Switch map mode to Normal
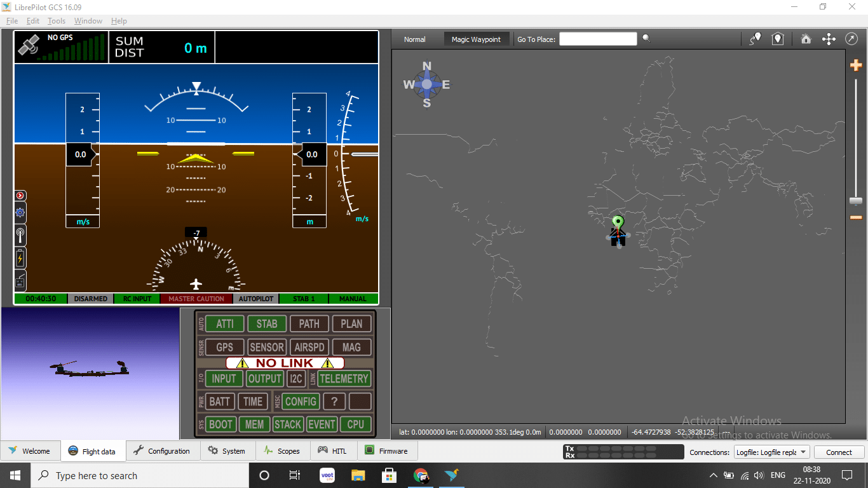The width and height of the screenshot is (868, 488). tap(414, 39)
